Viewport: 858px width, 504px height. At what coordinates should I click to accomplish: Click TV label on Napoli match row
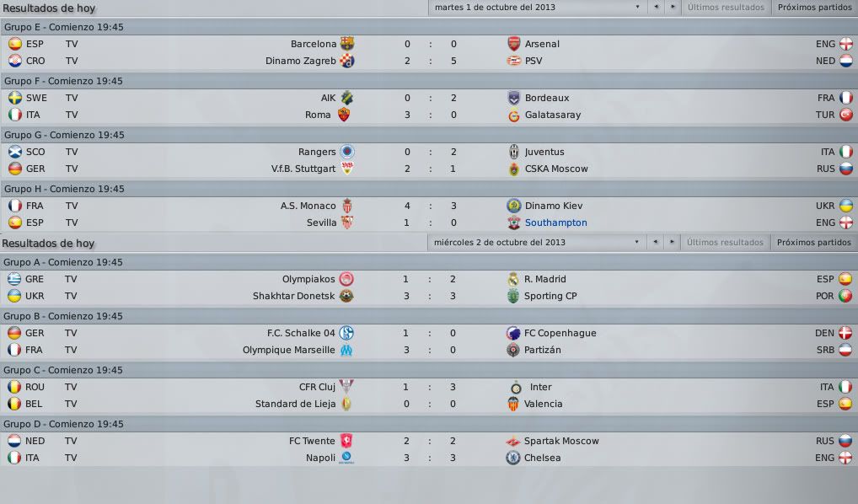coord(71,458)
